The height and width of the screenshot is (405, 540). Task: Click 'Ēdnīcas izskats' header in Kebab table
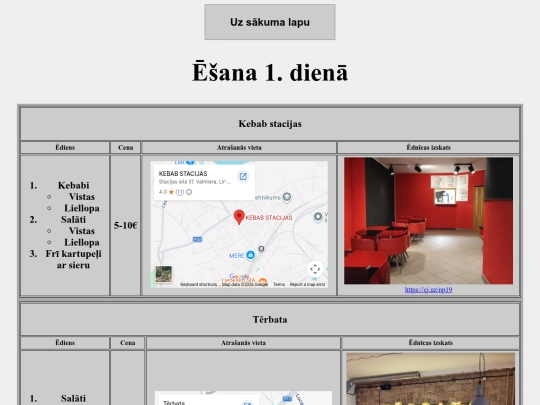[x=428, y=147]
